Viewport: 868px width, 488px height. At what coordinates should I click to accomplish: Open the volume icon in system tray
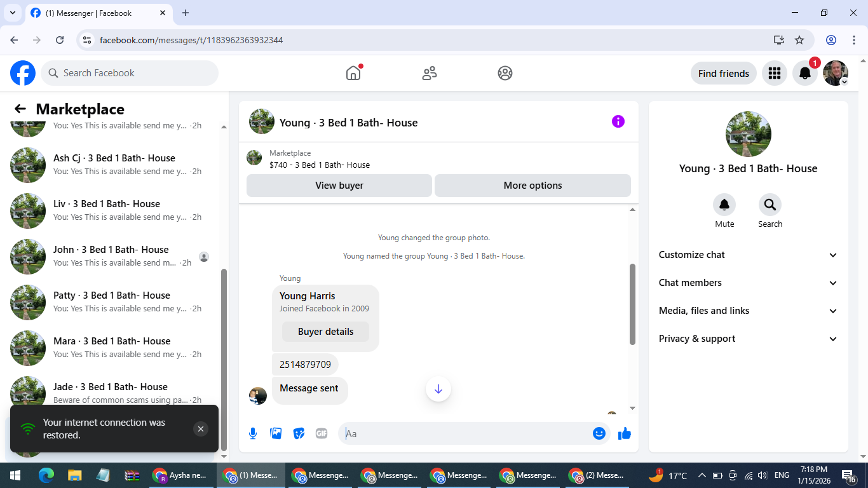[x=763, y=475]
